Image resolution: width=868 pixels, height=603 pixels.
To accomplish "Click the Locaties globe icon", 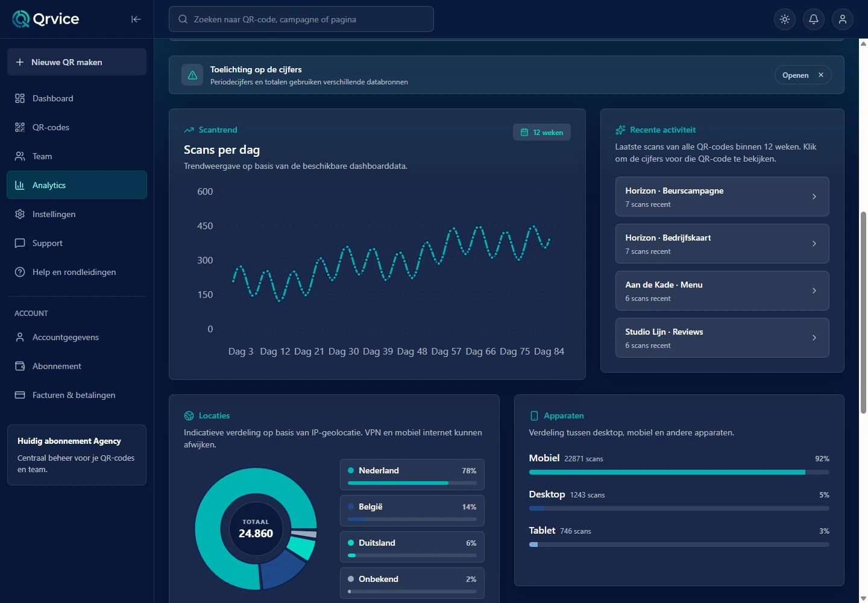I will (189, 415).
